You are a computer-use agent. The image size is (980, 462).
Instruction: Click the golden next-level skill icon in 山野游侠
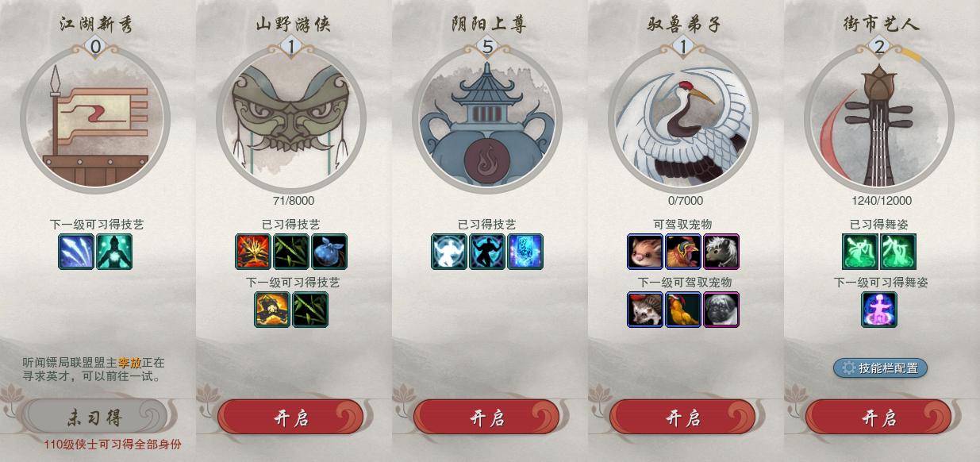point(272,310)
